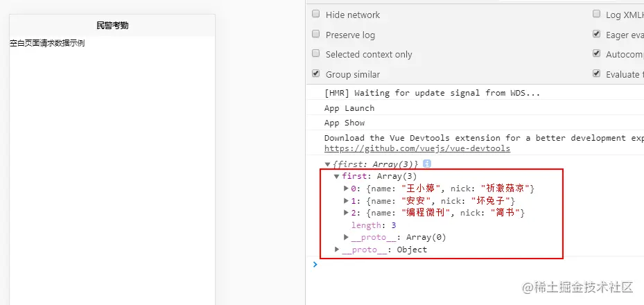Viewport: 644px width, 305px height.
Task: Uncheck the Autocomplete checkbox
Action: point(596,53)
